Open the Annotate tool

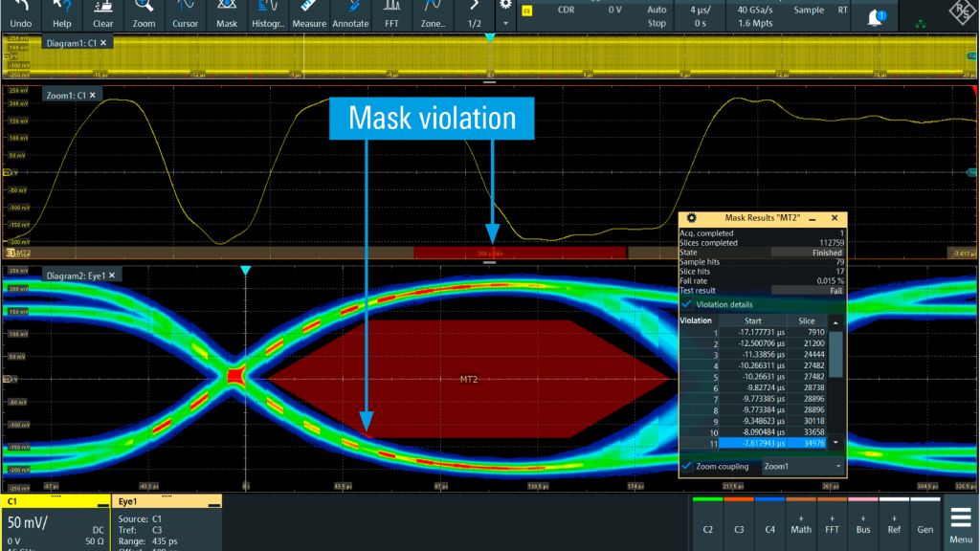350,14
